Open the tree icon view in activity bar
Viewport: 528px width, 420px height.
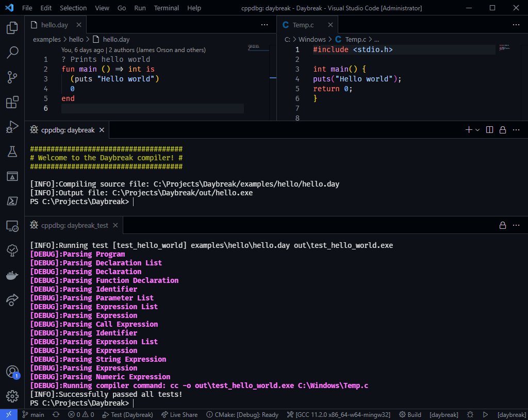tap(12, 250)
